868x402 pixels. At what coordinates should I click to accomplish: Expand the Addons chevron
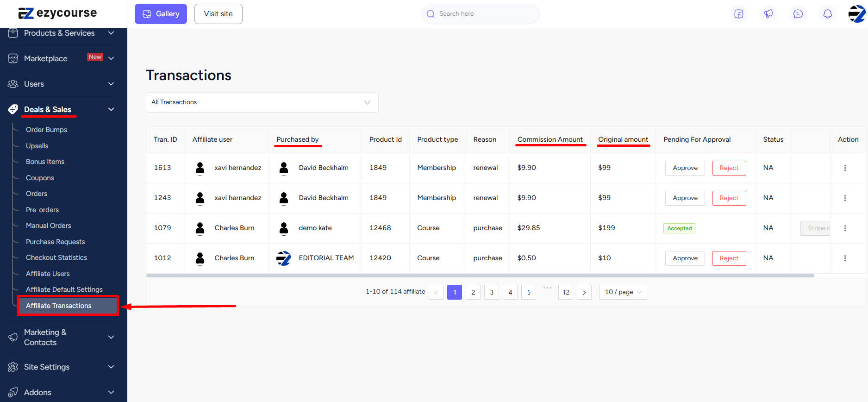[x=111, y=392]
